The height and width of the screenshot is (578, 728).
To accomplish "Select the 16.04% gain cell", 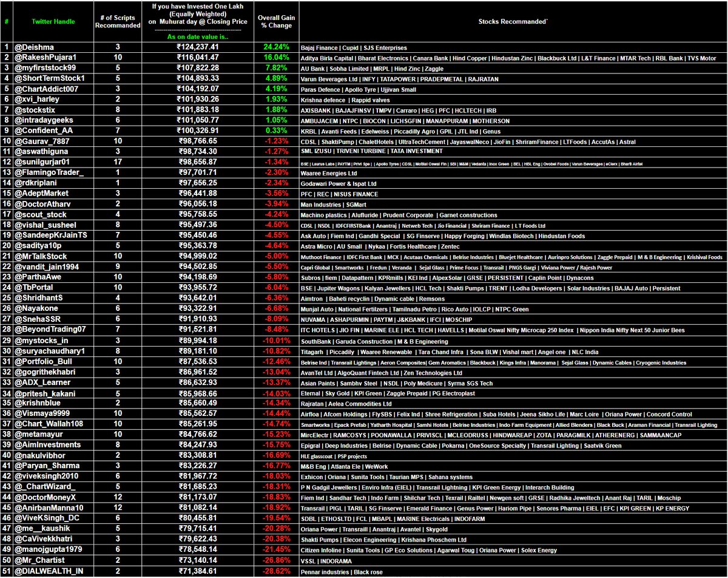I will 276,57.
